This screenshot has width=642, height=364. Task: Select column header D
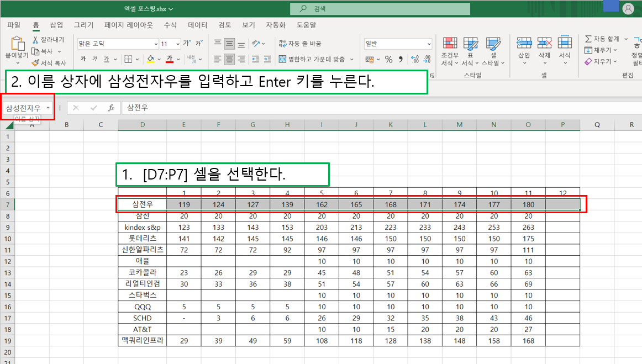[143, 125]
